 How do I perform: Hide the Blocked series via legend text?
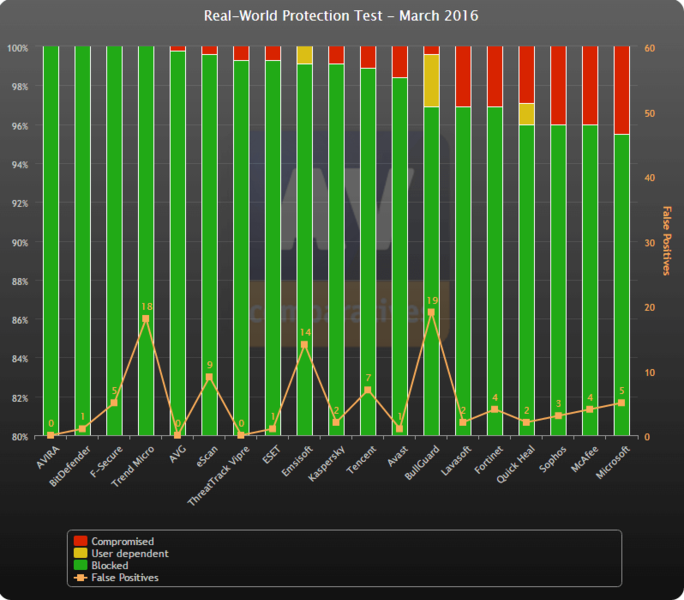(112, 565)
